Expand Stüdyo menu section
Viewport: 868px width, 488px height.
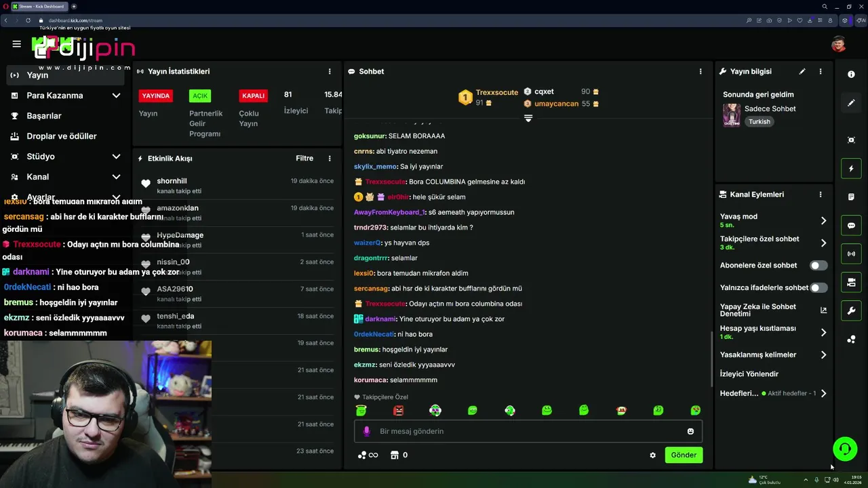[x=116, y=157]
